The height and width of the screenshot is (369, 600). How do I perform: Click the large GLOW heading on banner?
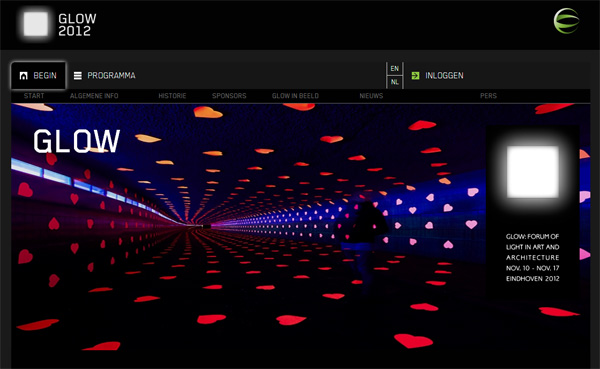tap(77, 141)
